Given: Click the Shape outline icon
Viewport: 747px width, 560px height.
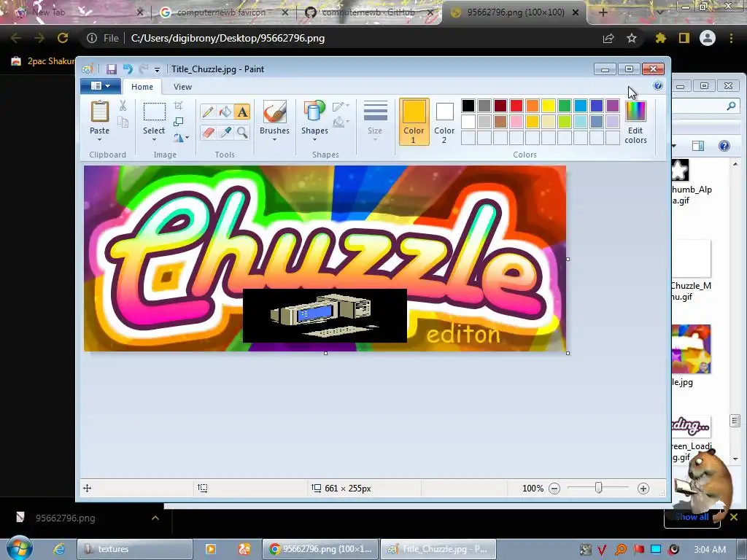Looking at the screenshot, I should [338, 106].
